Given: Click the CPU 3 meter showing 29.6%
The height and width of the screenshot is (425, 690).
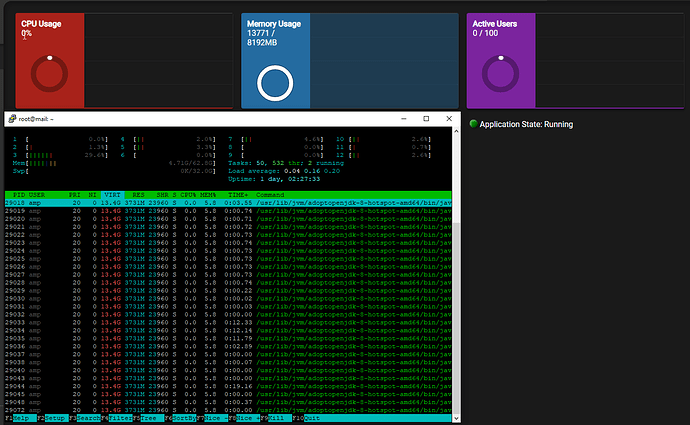Looking at the screenshot, I should (60, 155).
